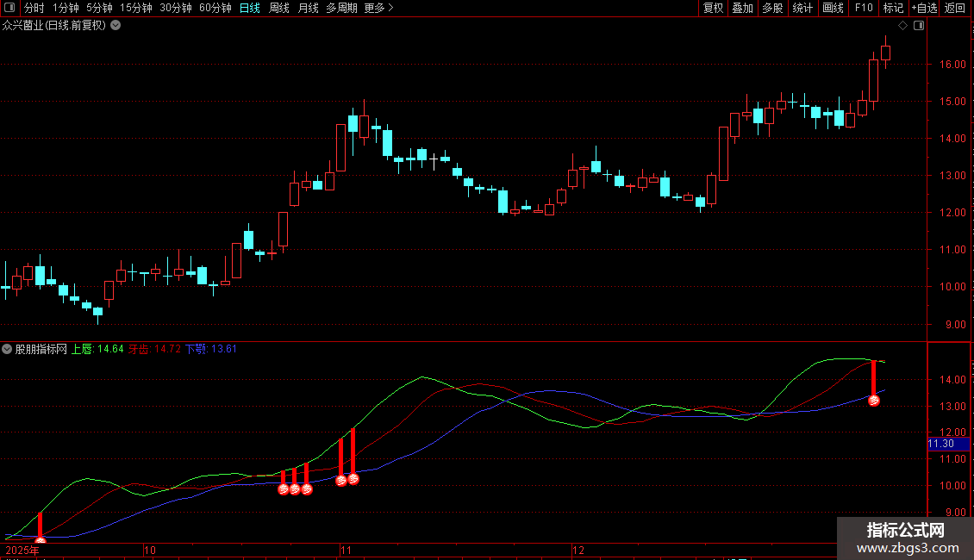The image size is (974, 560).
Task: Open F10 company info
Action: (864, 8)
